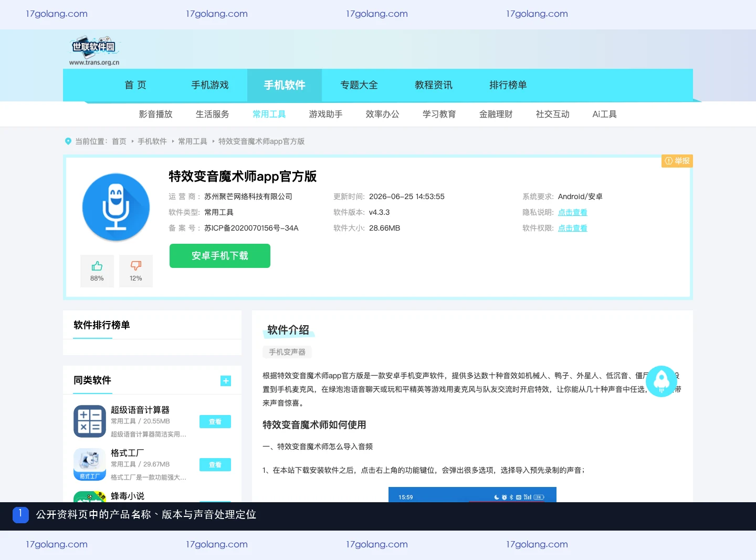Image resolution: width=756 pixels, height=560 pixels.
Task: Click the plus icon beside 同类软件
Action: coord(226,381)
